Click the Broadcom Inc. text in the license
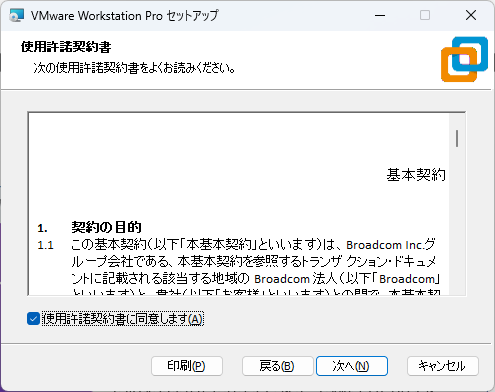The width and height of the screenshot is (495, 392). tap(385, 245)
